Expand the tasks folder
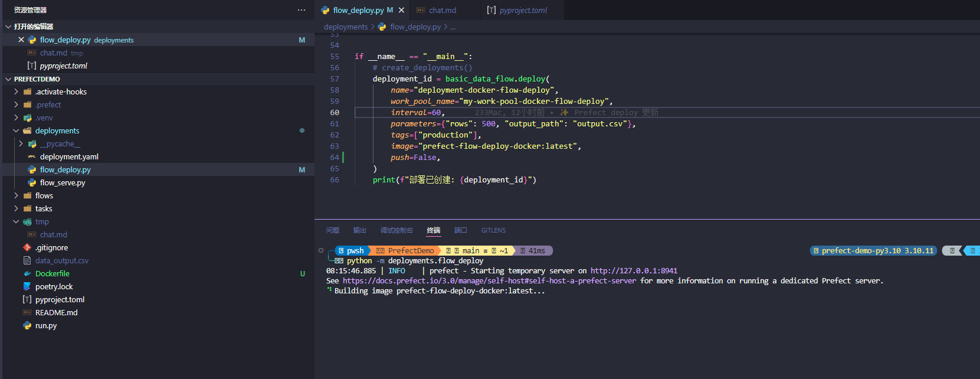 (16, 208)
